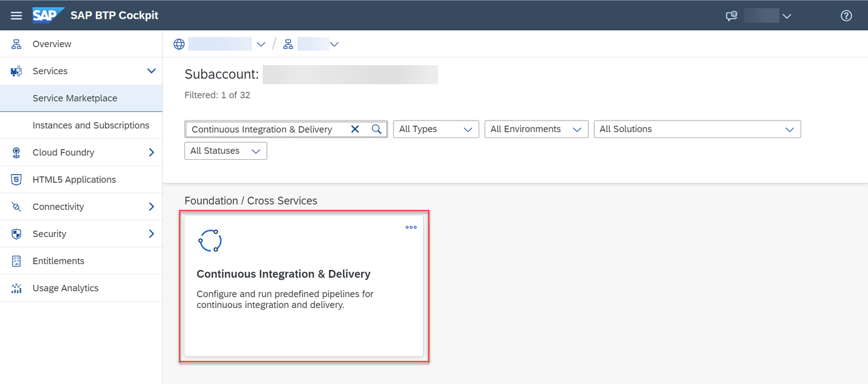Viewport: 868px width, 384px height.
Task: Expand the user account dropdown
Action: [x=787, y=16]
